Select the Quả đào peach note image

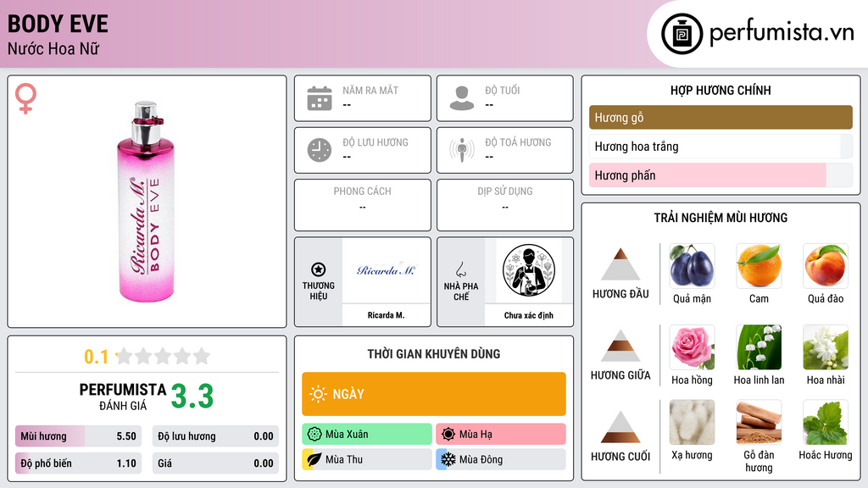[826, 265]
